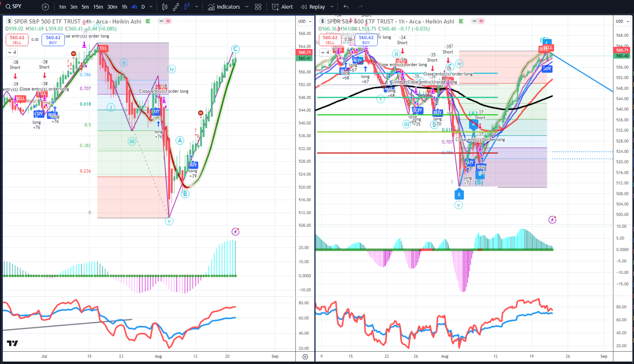The width and height of the screenshot is (634, 364).
Task: Select the green 560.41 price label on left axis
Action: point(304,58)
